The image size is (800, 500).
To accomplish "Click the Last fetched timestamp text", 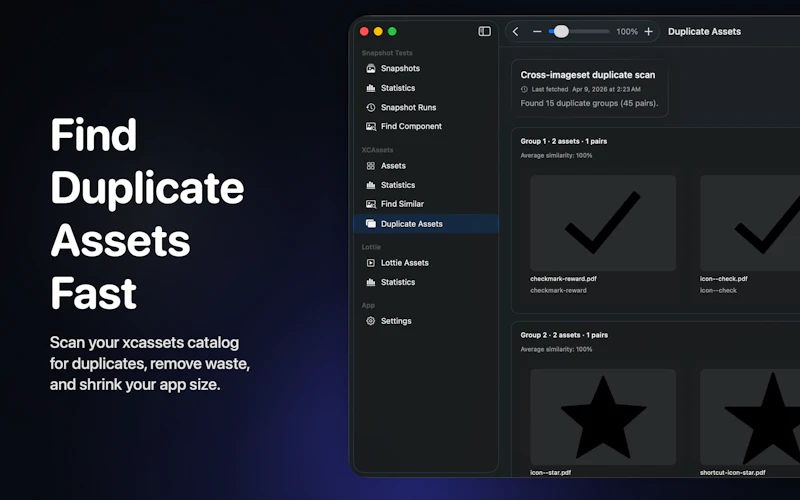I will click(x=586, y=89).
